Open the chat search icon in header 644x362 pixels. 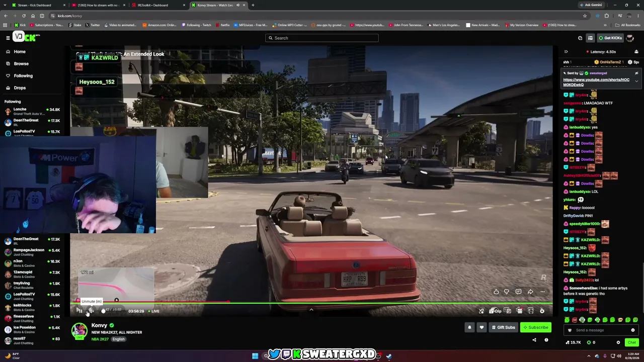point(580,38)
